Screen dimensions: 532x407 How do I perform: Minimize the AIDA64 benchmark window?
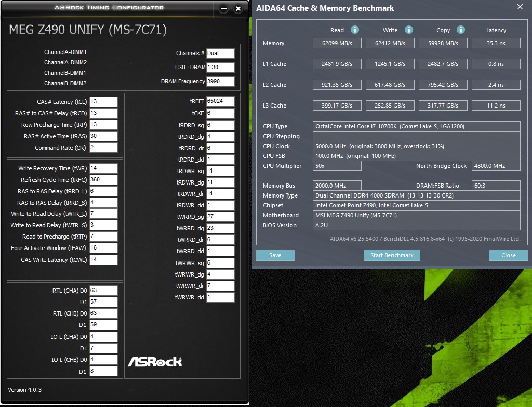pos(496,7)
